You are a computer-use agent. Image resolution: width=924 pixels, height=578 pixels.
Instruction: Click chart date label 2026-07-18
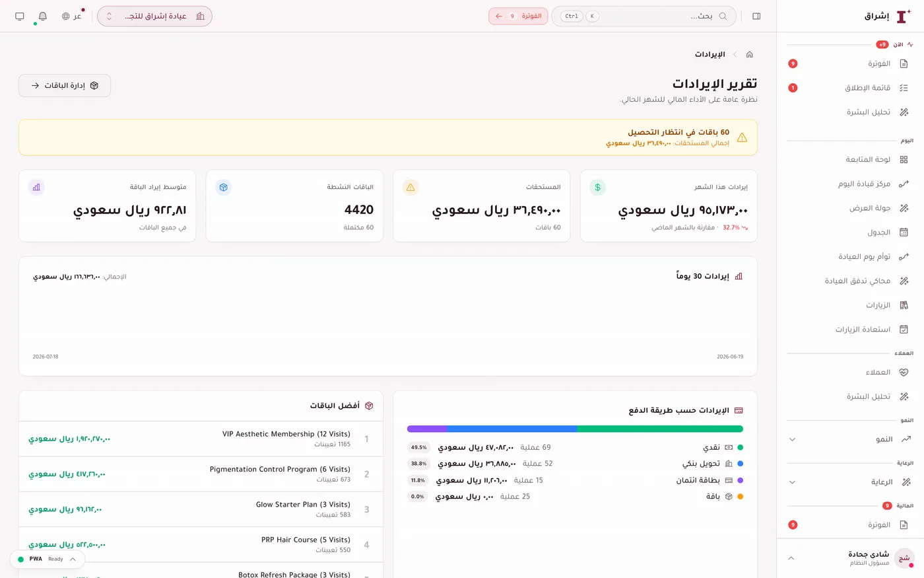pyautogui.click(x=46, y=357)
